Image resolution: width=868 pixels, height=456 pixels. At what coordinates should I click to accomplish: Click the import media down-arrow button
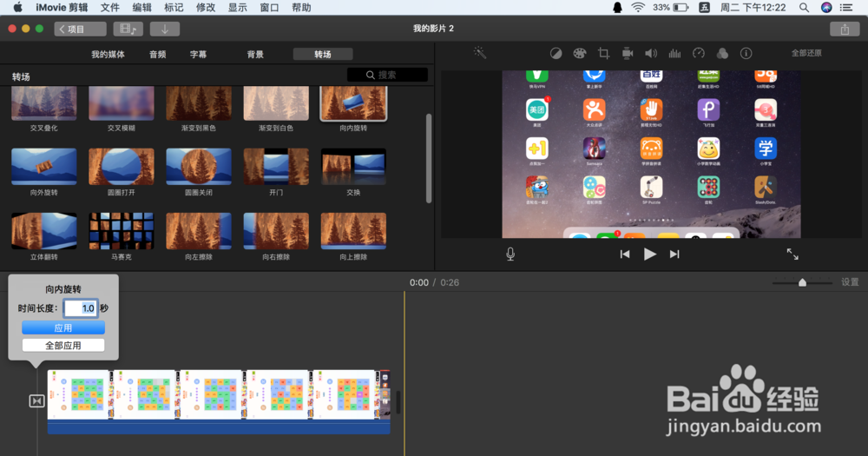pyautogui.click(x=164, y=29)
